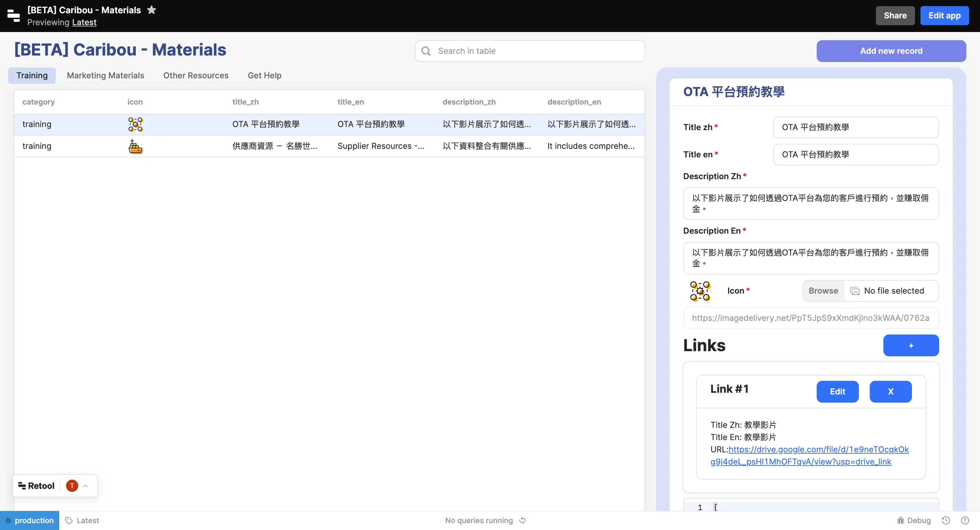Image resolution: width=980 pixels, height=530 pixels.
Task: Click the OTA record icon thumbnail in the table
Action: (135, 125)
